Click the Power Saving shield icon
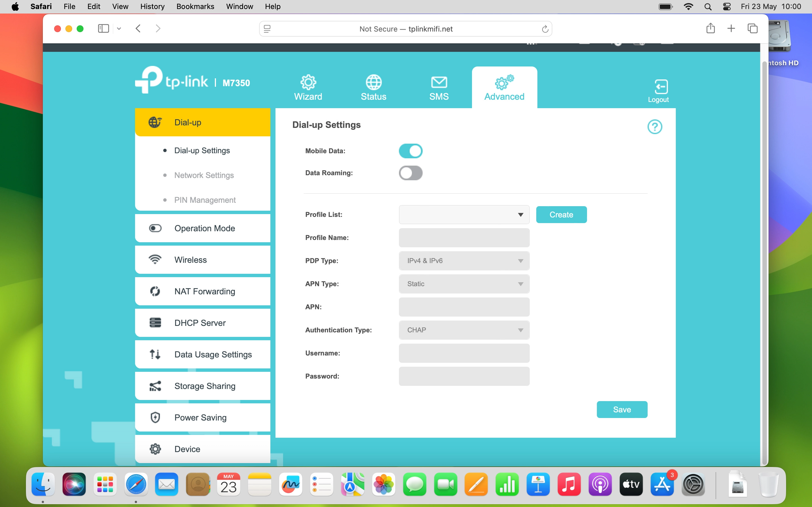 (x=155, y=417)
